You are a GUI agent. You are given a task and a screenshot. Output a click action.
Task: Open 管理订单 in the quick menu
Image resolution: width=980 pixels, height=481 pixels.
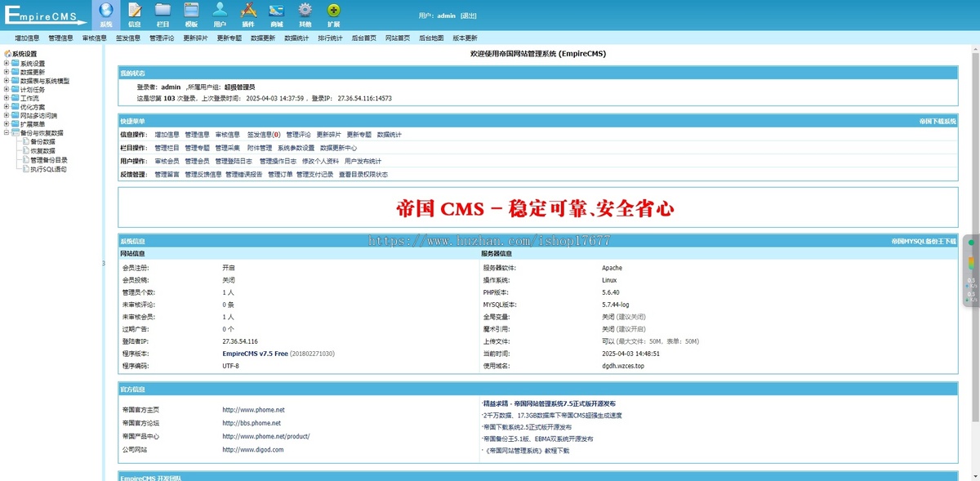(x=280, y=174)
